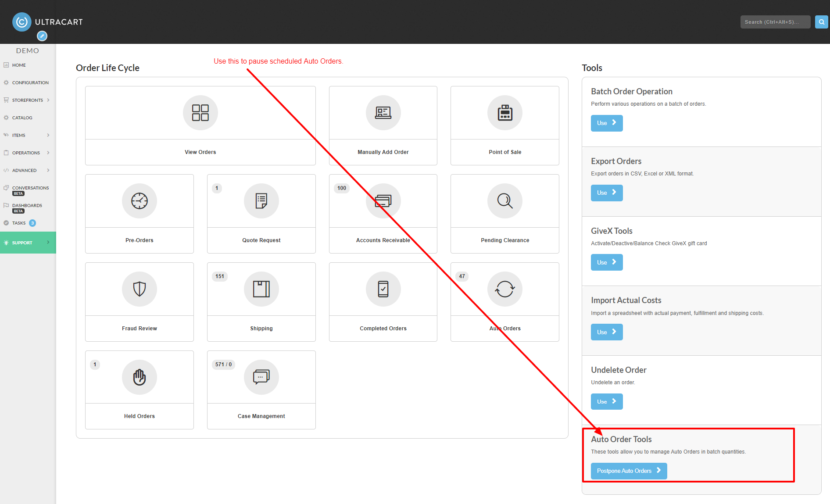
Task: Click the Catalog gear icon
Action: (6, 118)
